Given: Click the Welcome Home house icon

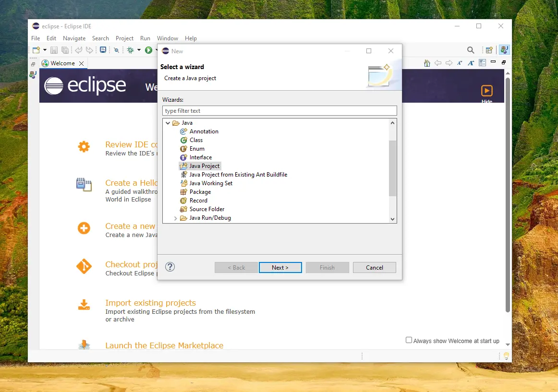Looking at the screenshot, I should (x=427, y=63).
